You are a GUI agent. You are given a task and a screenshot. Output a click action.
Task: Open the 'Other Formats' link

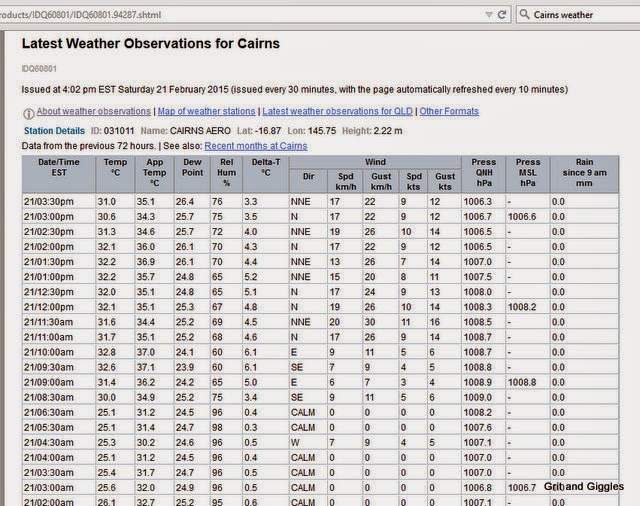(449, 111)
